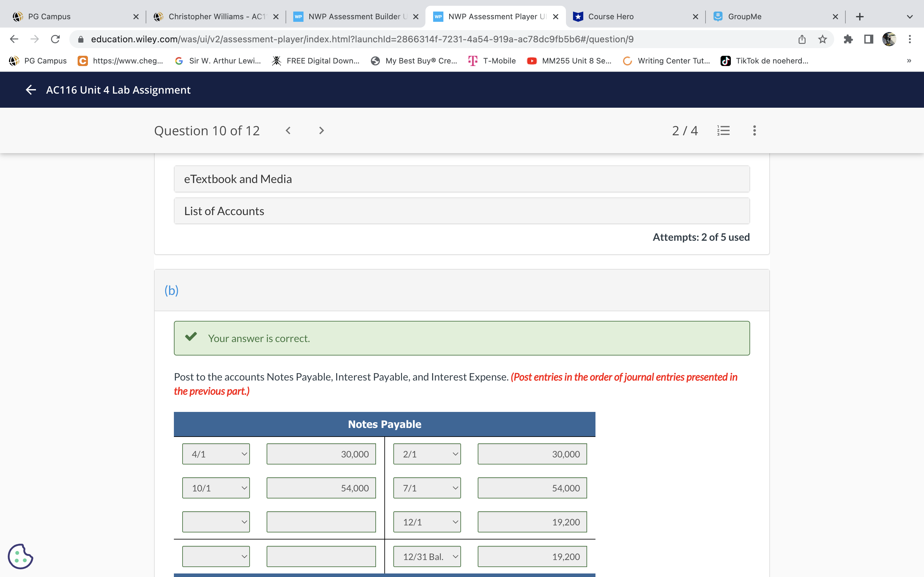Expand the List of Accounts section

pos(462,211)
